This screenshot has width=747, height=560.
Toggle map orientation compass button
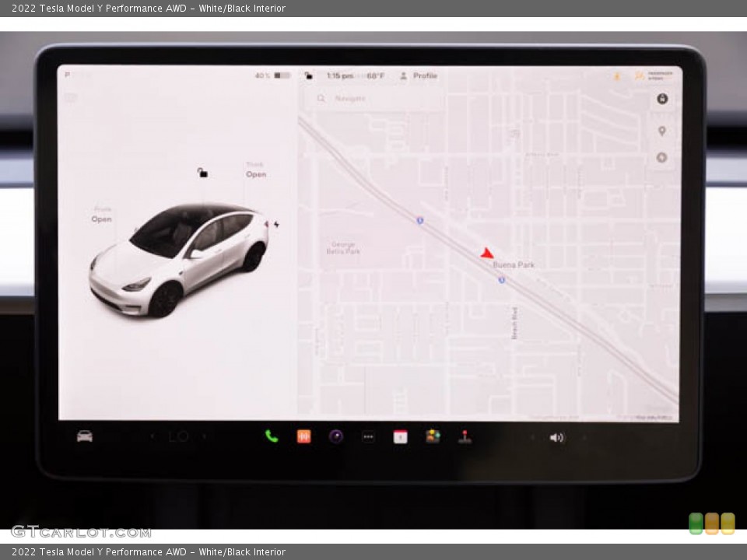[662, 99]
